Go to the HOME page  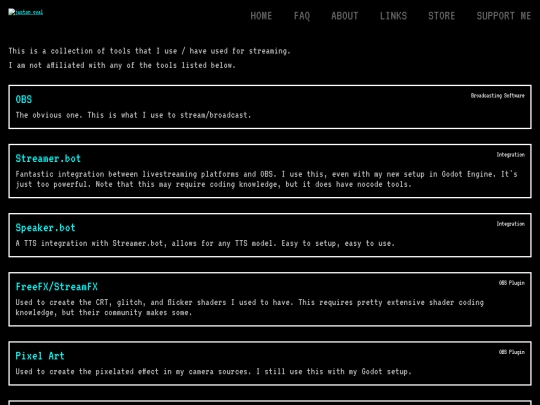point(261,16)
